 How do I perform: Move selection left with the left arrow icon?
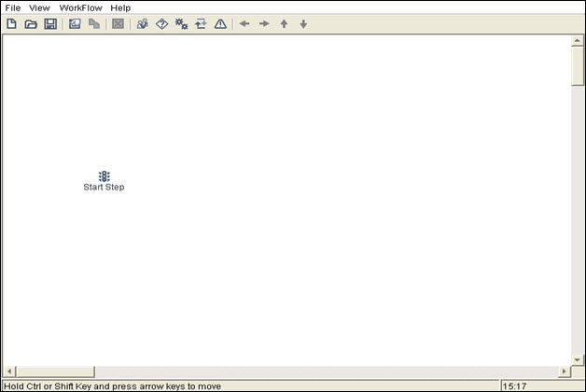coord(244,24)
